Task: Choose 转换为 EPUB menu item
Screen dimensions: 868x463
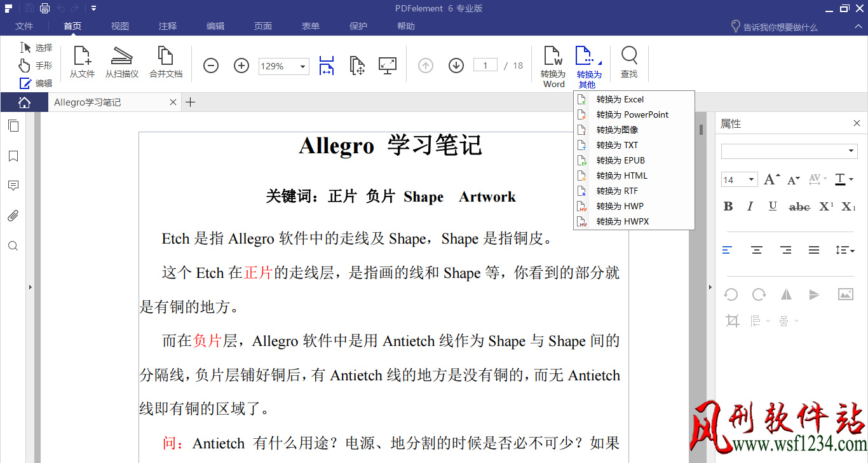Action: point(634,160)
